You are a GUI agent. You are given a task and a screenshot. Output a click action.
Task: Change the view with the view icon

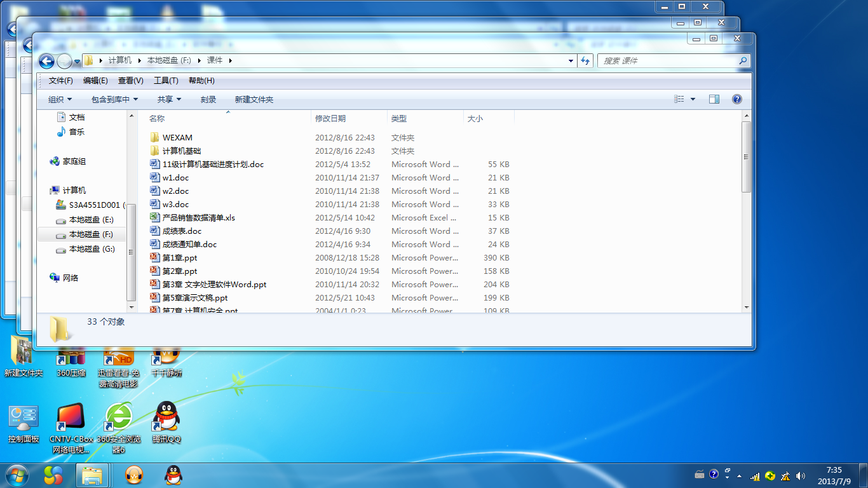pos(679,99)
